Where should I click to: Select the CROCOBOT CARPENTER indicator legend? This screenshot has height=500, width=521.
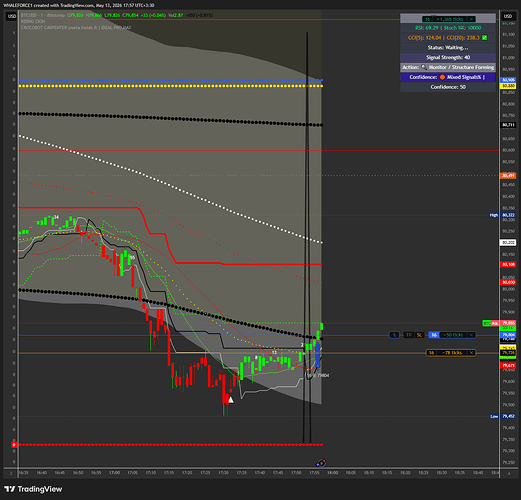click(76, 28)
